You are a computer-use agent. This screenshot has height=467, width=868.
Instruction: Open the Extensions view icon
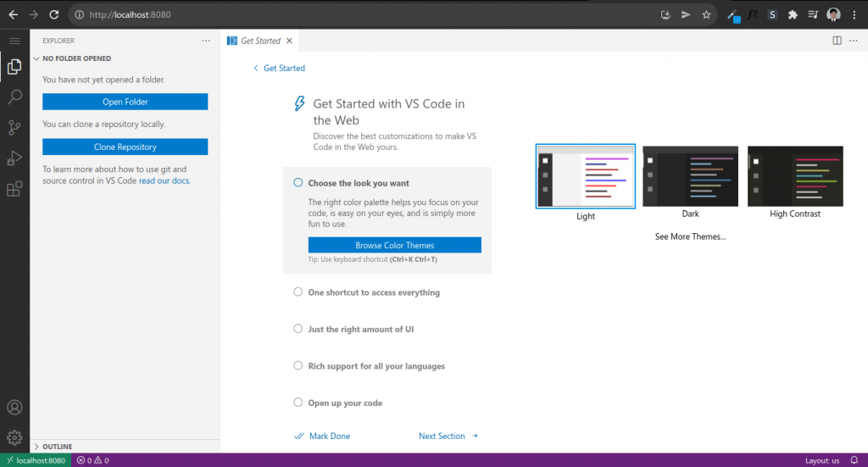(x=14, y=189)
